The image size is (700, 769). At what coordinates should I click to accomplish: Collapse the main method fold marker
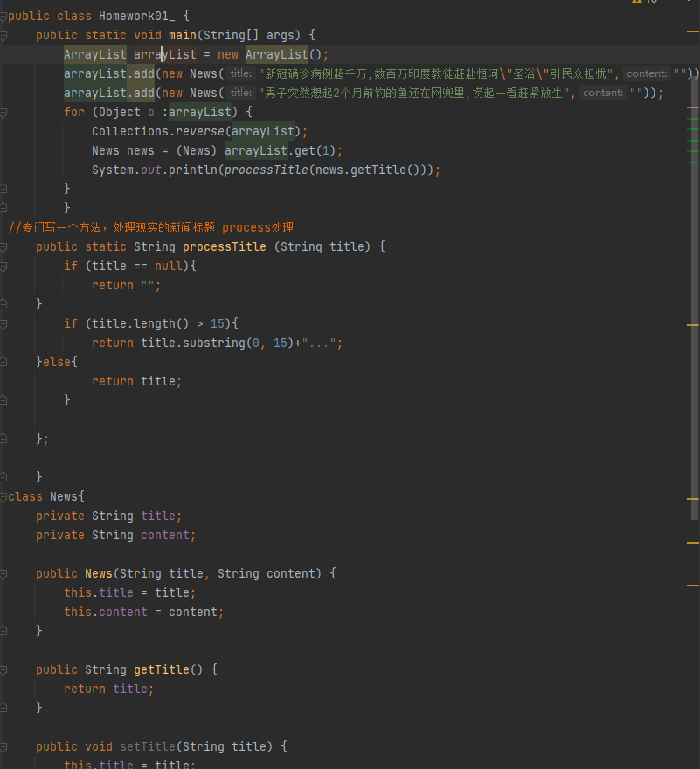tap(3, 36)
